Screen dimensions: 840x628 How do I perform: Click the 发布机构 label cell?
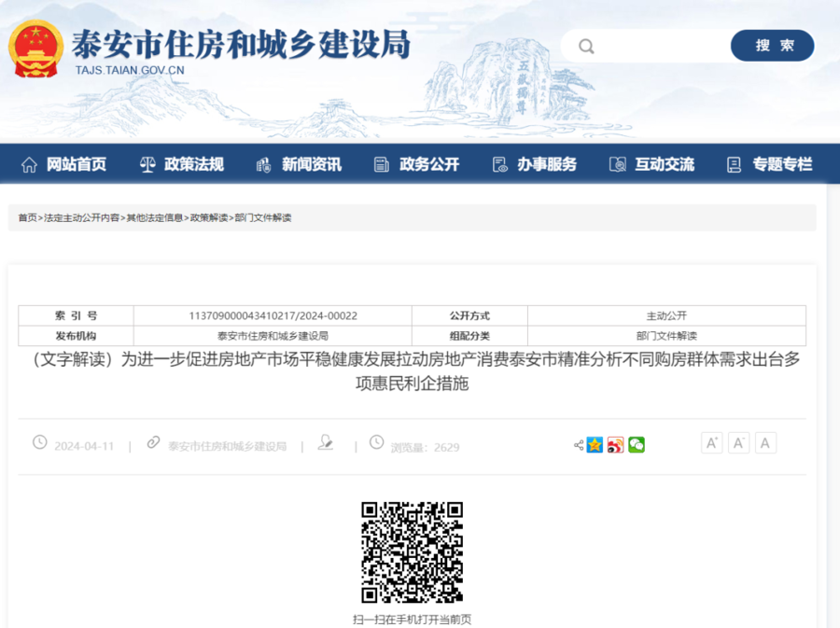(77, 336)
